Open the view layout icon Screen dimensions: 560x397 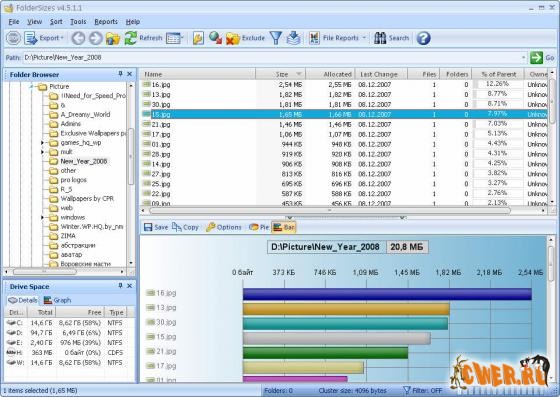(173, 38)
